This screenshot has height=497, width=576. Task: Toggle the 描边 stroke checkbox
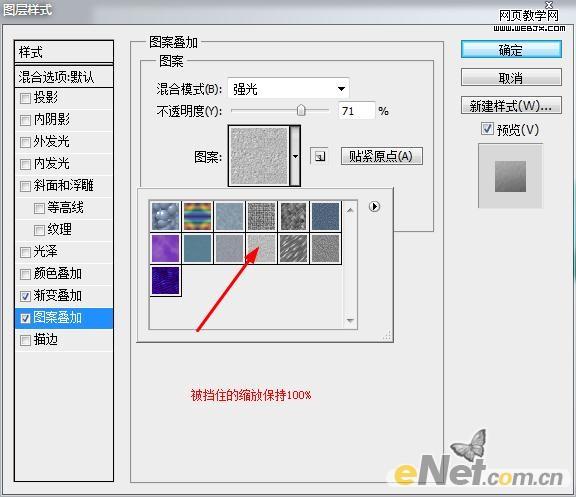25,340
